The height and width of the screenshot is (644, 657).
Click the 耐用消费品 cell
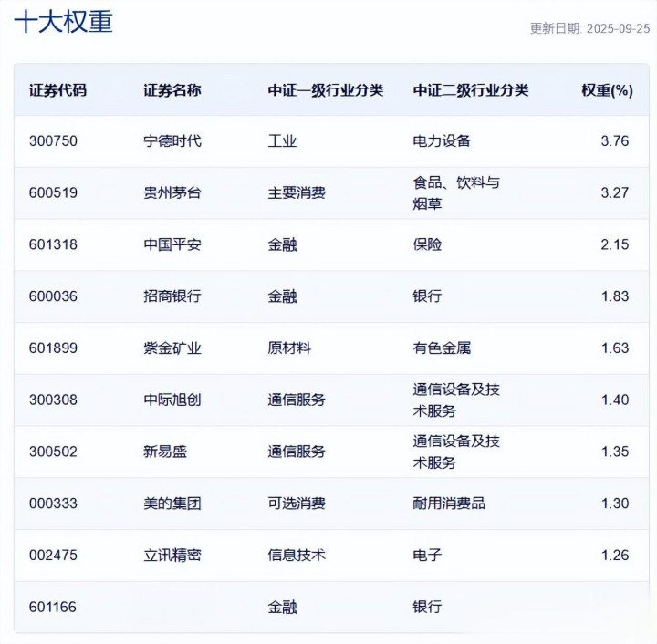point(449,504)
